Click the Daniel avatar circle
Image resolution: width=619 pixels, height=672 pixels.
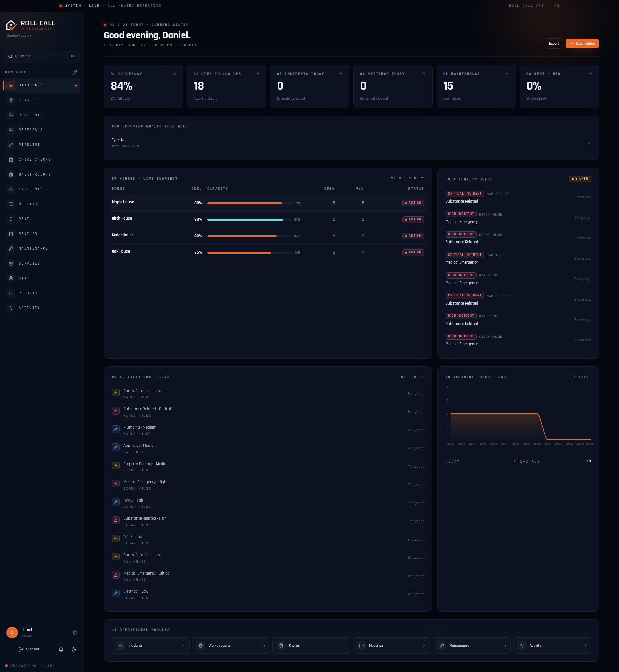pos(12,632)
